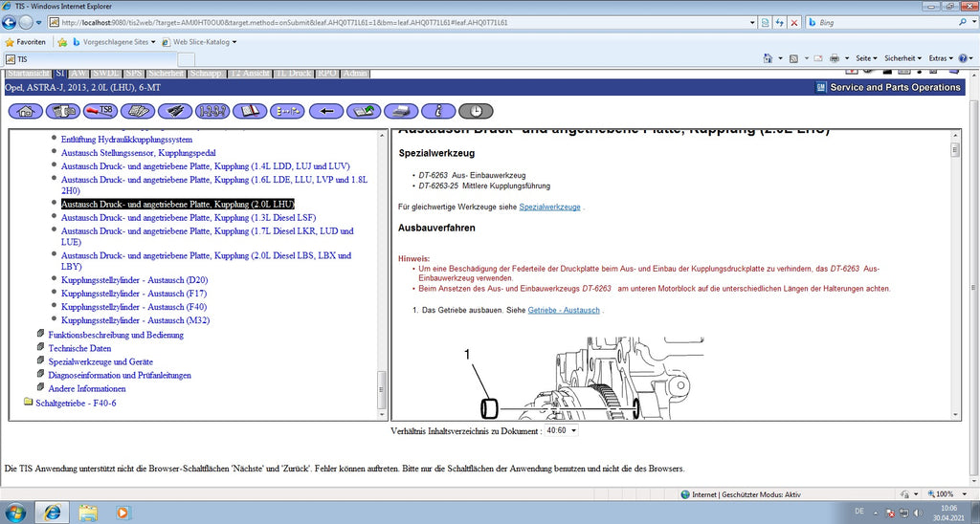Screen dimensions: 980x524
Task: Click the documents stack toolbar icon
Action: pyautogui.click(x=138, y=111)
